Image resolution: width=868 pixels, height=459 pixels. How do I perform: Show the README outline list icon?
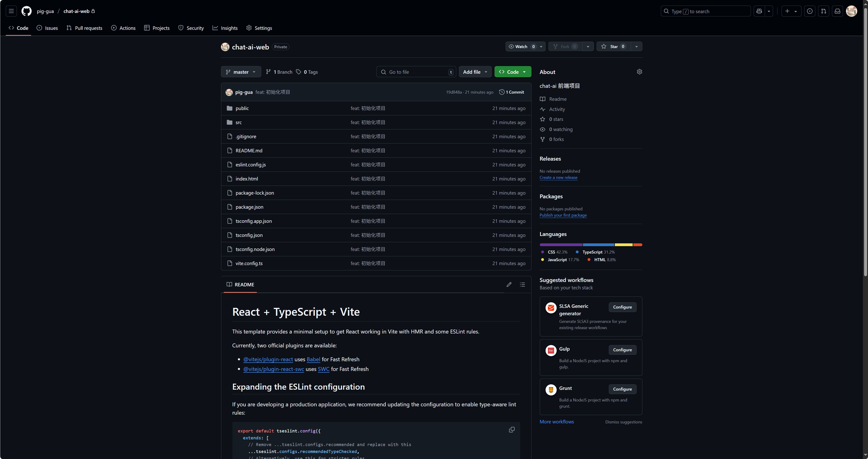tap(522, 285)
